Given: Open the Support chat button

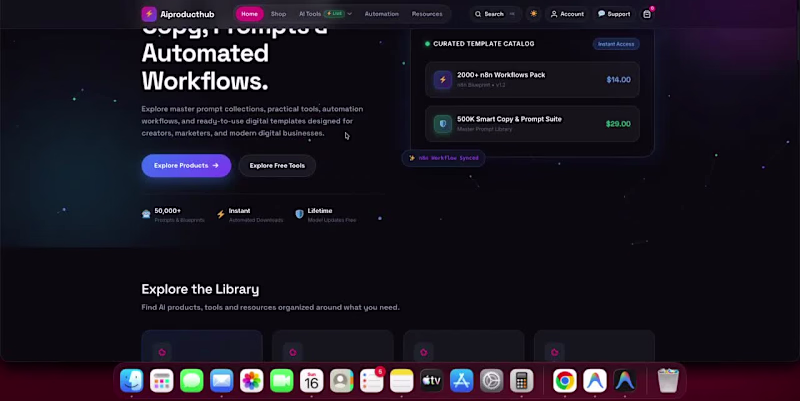Looking at the screenshot, I should 614,14.
